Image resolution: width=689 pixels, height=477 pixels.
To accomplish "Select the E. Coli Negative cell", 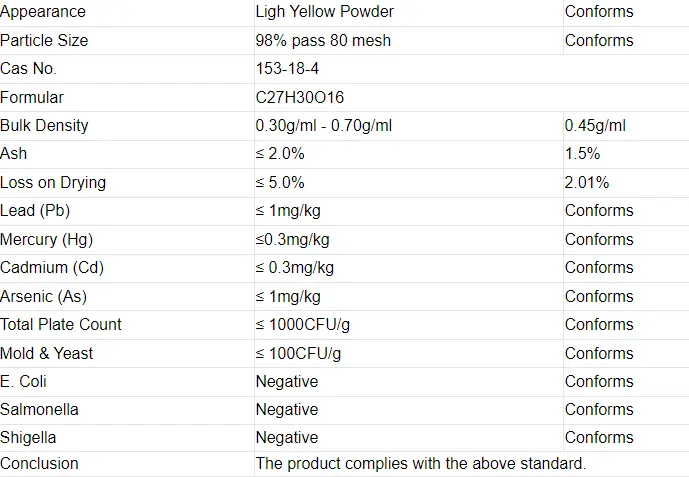I will click(287, 381).
